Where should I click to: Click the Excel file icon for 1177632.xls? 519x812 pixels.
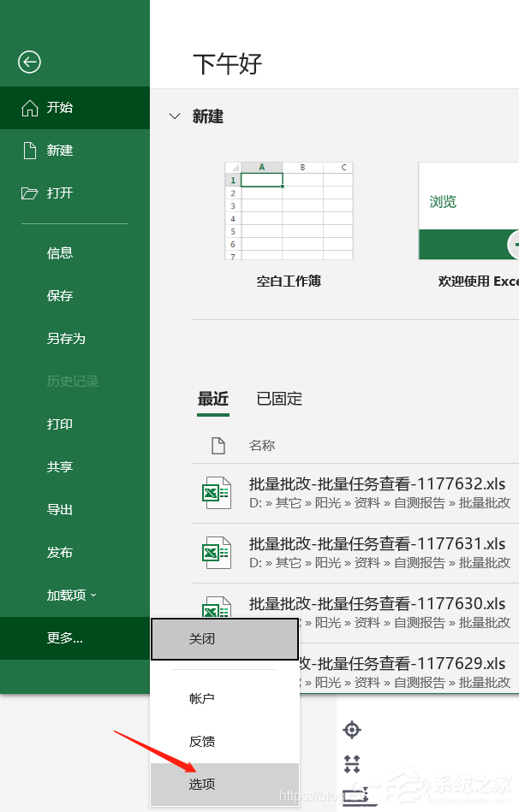coord(216,493)
